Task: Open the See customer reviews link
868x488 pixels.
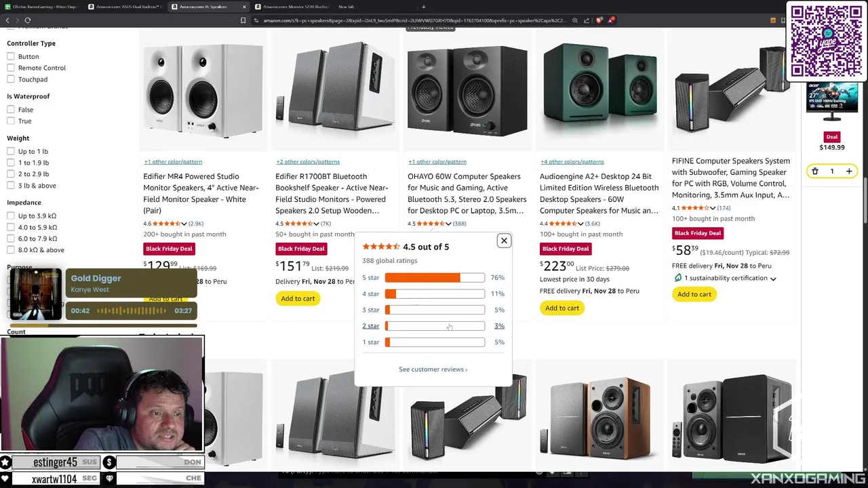Action: (433, 369)
